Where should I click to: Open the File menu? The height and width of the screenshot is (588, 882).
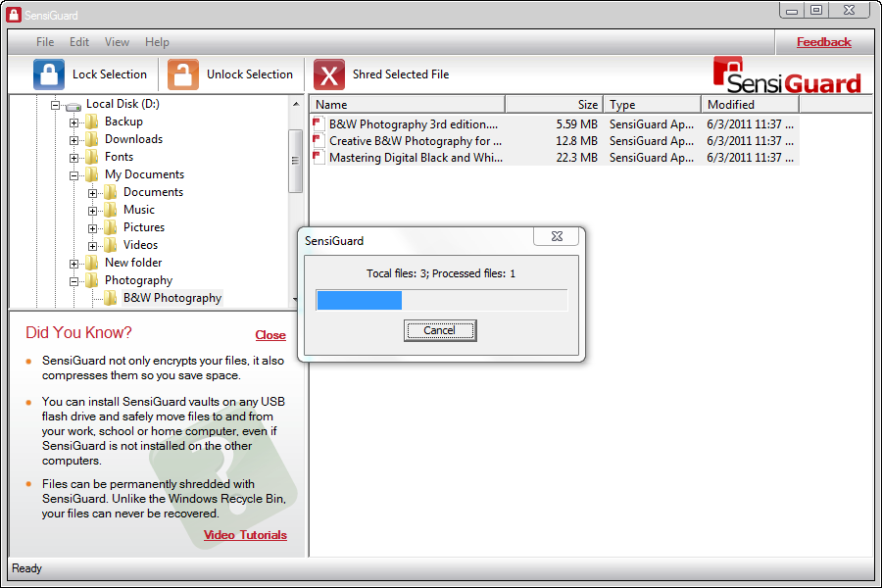(x=45, y=42)
